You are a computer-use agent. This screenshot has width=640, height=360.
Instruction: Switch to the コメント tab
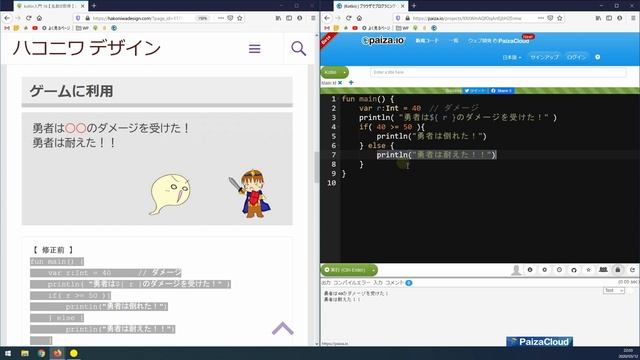pyautogui.click(x=394, y=282)
